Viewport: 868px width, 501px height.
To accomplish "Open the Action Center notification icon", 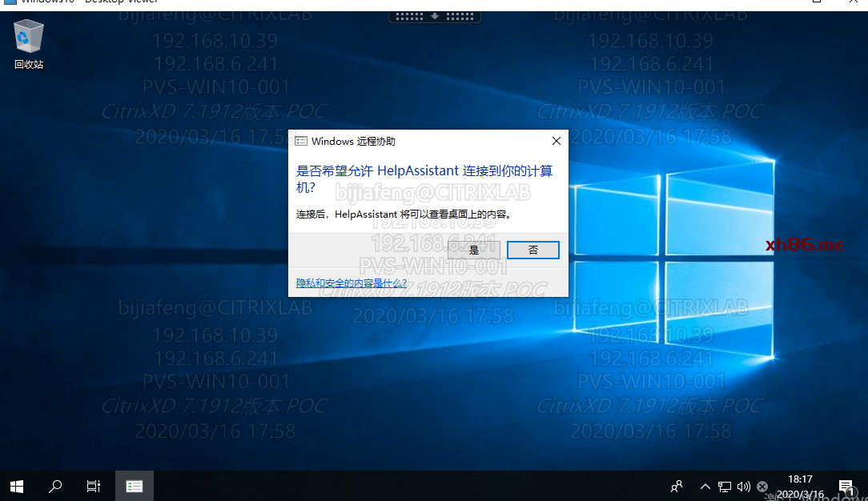I will click(x=846, y=486).
